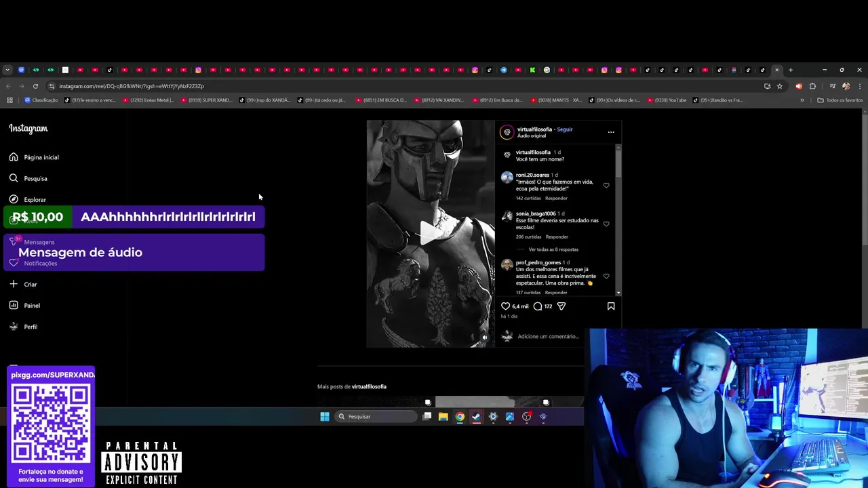Open virtualfilosofia profile avatar in post header
Viewport: 868px width, 488px height.
(x=507, y=132)
